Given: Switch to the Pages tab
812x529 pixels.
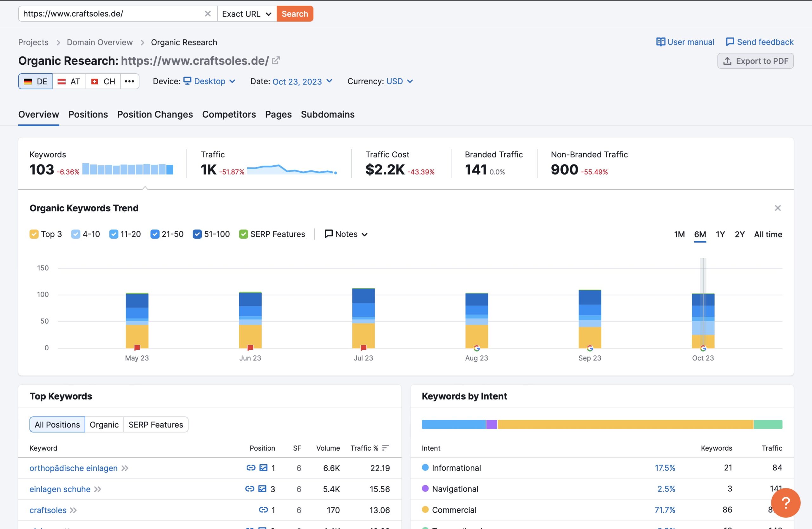Looking at the screenshot, I should 278,114.
